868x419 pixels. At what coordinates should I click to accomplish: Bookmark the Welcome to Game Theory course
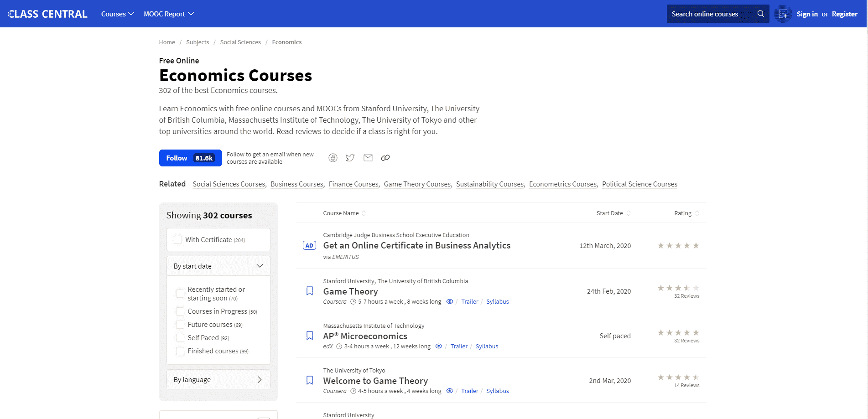click(x=310, y=380)
